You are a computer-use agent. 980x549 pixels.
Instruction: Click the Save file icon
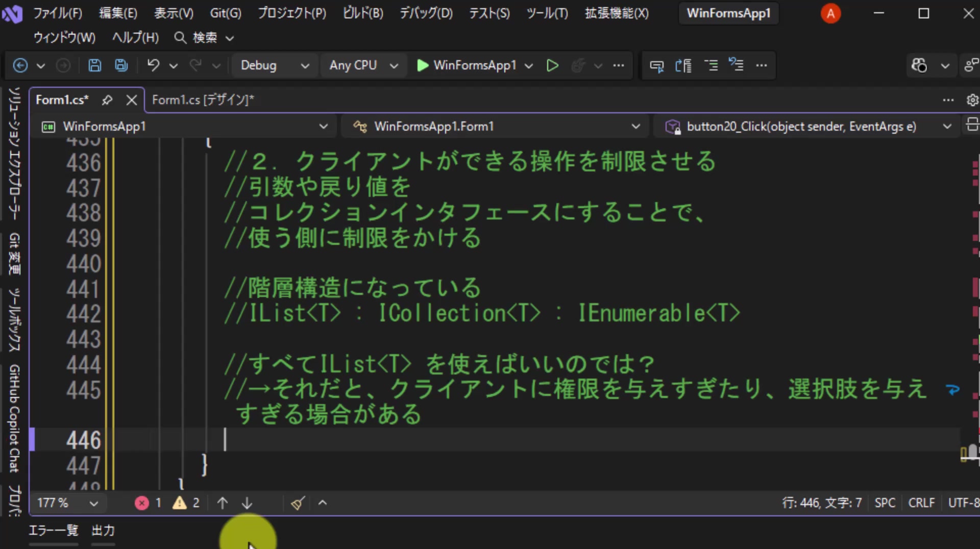point(94,65)
